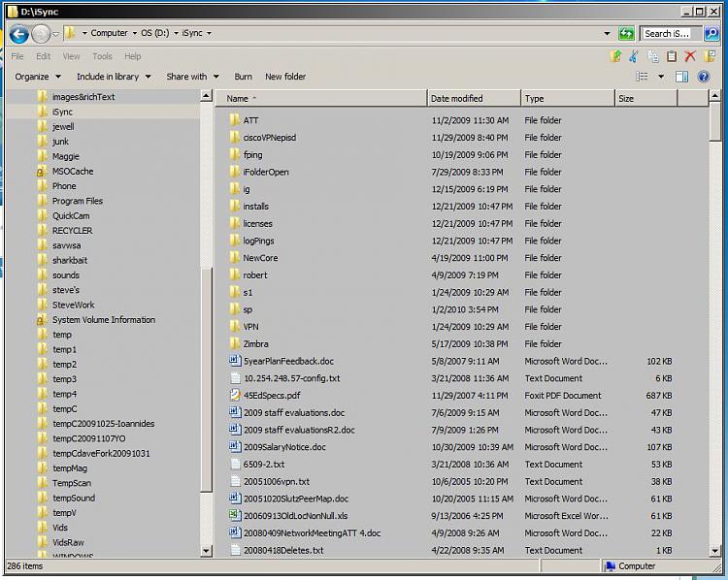Click the OS (D:) breadcrumb segment
This screenshot has height=580, width=728.
pos(154,33)
